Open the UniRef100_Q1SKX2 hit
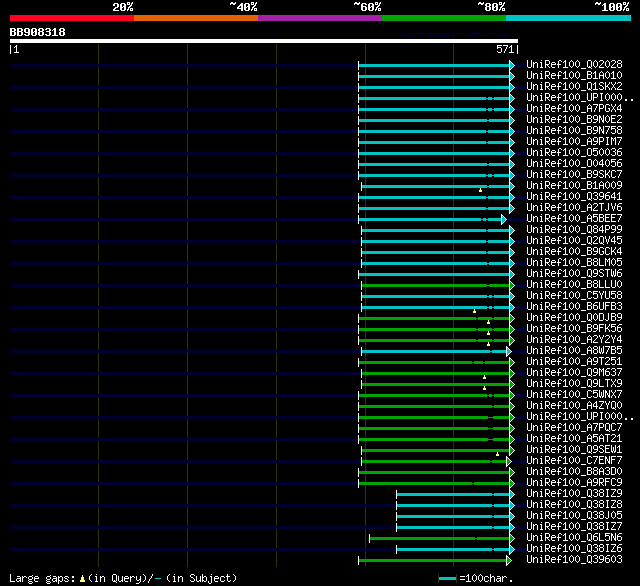This screenshot has height=586, width=640. click(x=574, y=87)
